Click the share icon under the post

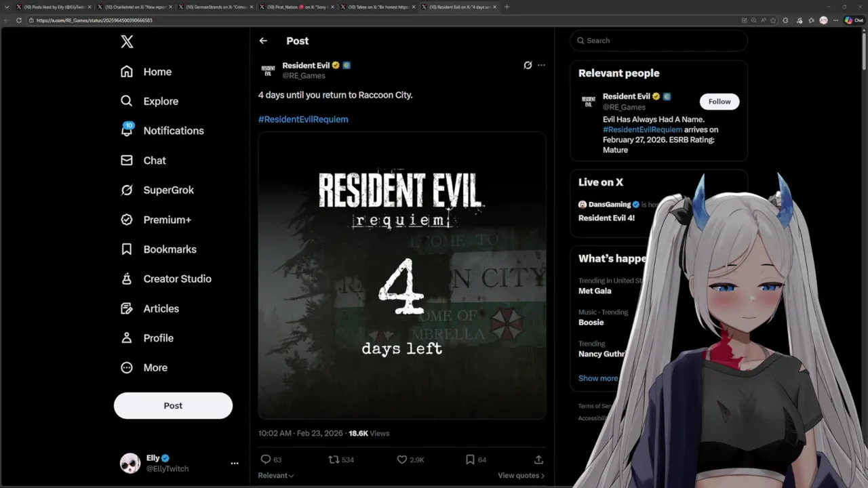pos(538,460)
